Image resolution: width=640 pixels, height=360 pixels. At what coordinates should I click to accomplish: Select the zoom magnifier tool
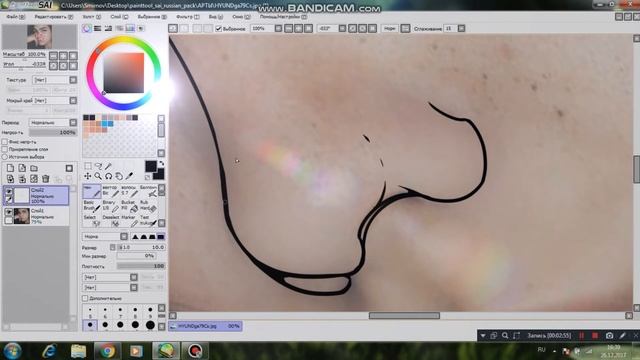[98, 176]
